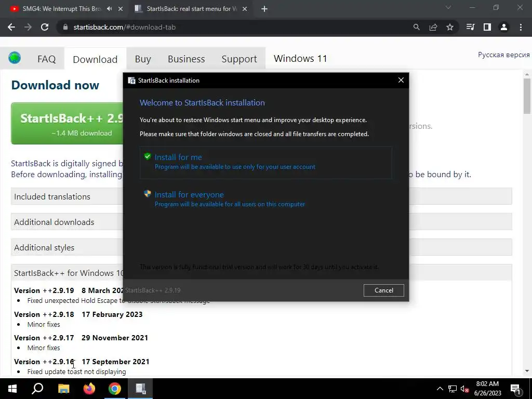Open the Support tab

[239, 59]
